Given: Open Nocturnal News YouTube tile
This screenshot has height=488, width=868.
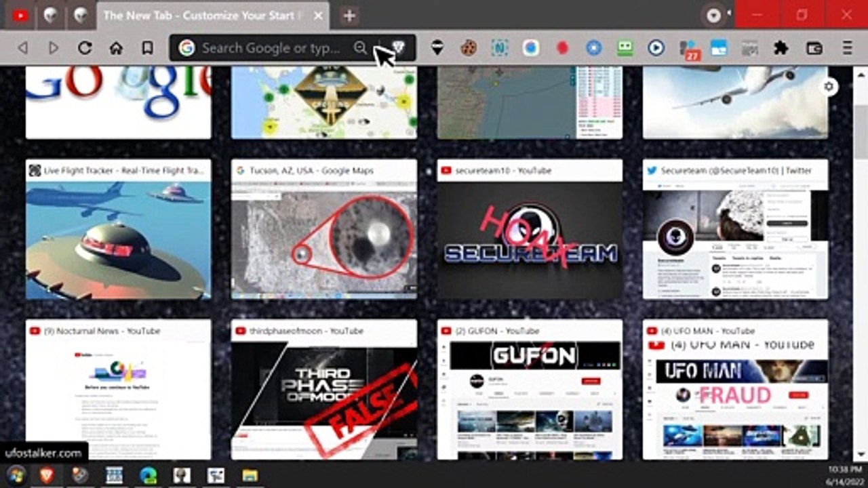Looking at the screenshot, I should point(119,389).
